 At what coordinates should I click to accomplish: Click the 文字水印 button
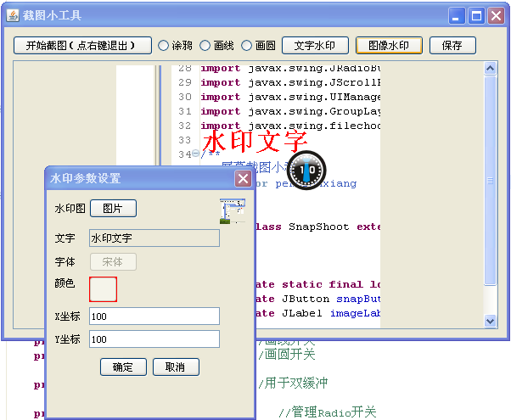click(315, 45)
